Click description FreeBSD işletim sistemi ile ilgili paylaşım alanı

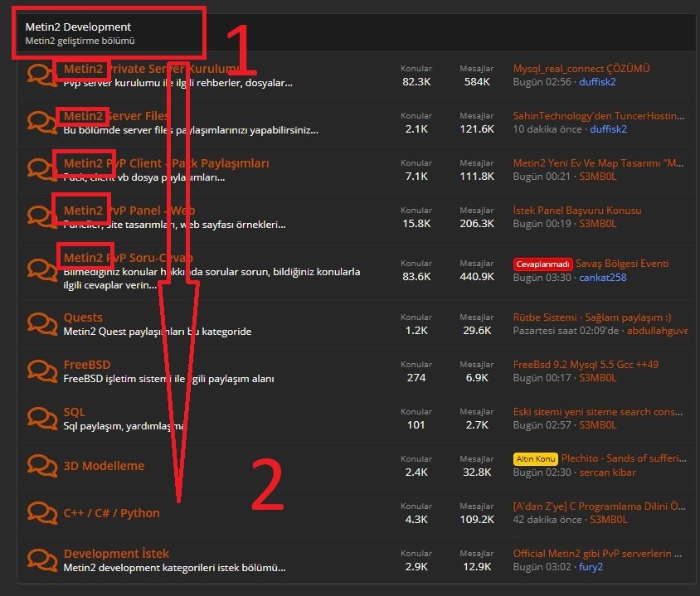[168, 379]
